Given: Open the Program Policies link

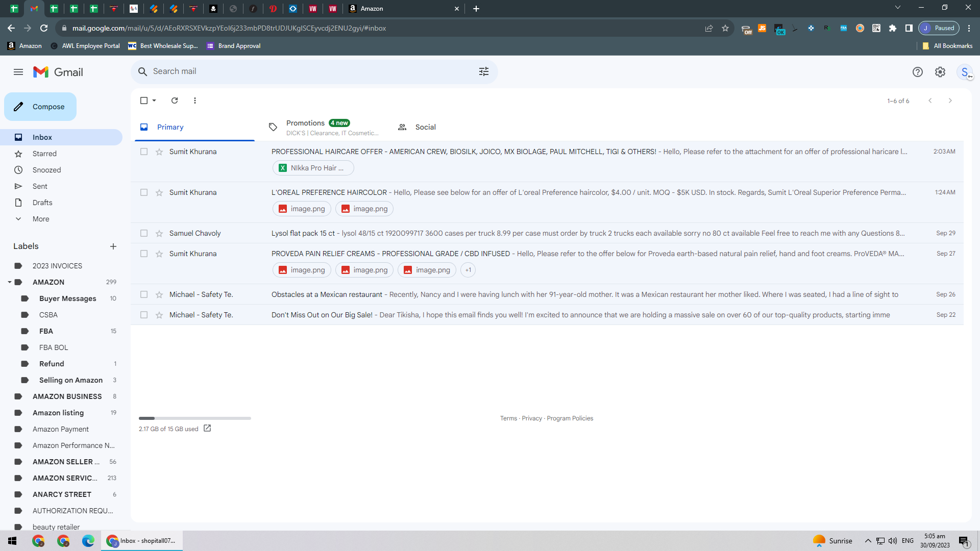Looking at the screenshot, I should (x=570, y=418).
